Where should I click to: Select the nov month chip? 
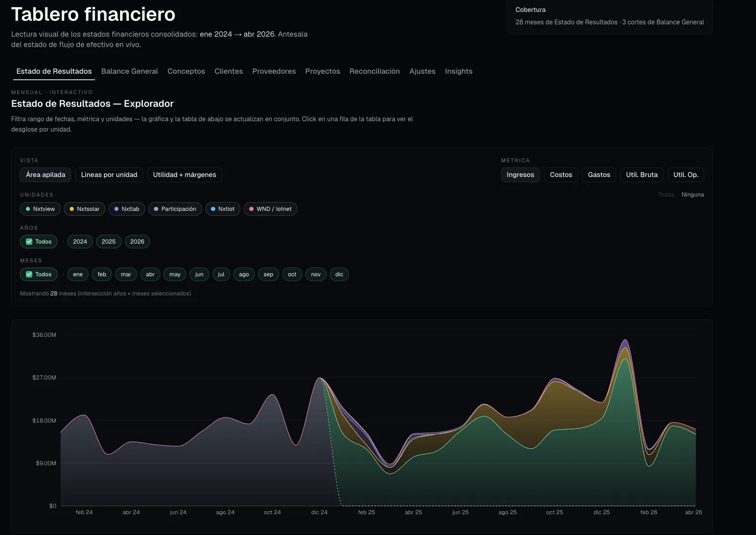tap(316, 274)
